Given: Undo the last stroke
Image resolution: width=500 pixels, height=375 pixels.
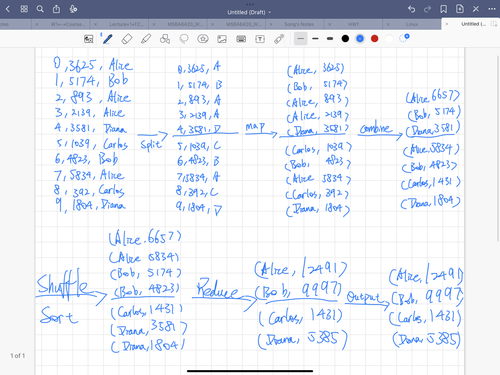Looking at the screenshot, I should point(411,9).
